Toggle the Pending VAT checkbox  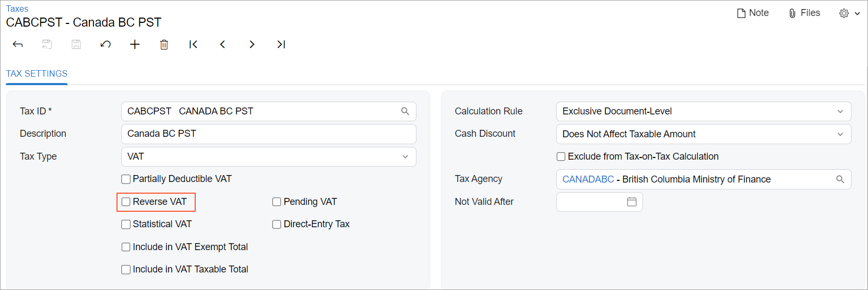point(277,202)
